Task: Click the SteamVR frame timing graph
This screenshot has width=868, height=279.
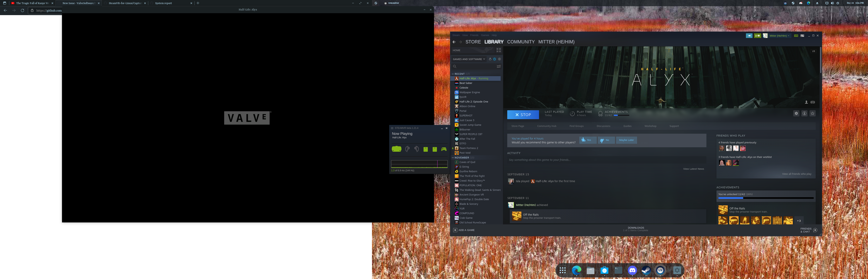Action: (419, 164)
